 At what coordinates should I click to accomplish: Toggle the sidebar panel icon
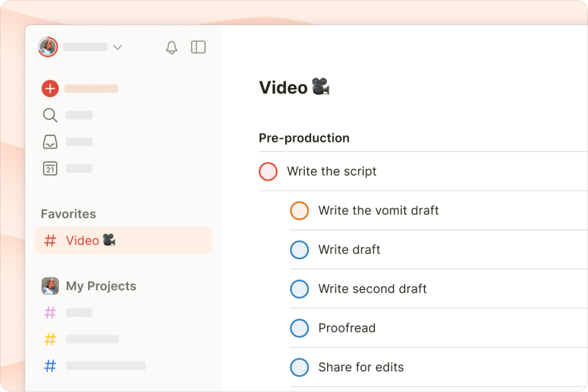[198, 47]
